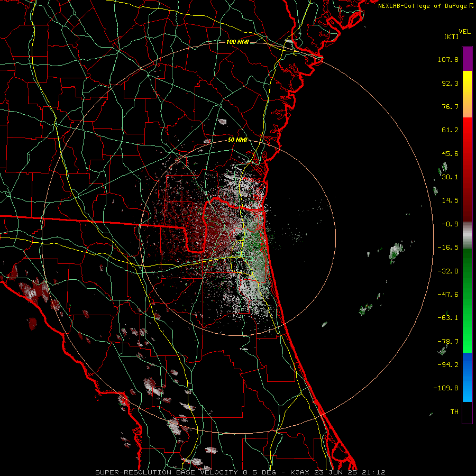Click the bright green color bar segment
This screenshot has width=476, height=476.
pos(467,300)
